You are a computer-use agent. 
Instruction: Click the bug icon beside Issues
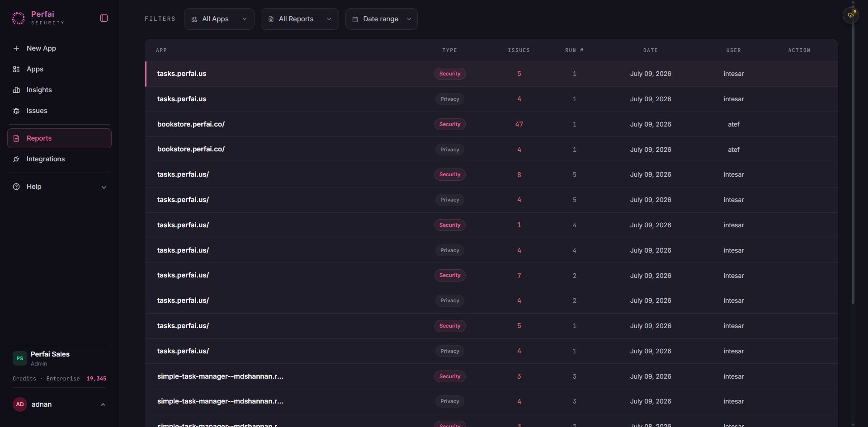pos(16,111)
